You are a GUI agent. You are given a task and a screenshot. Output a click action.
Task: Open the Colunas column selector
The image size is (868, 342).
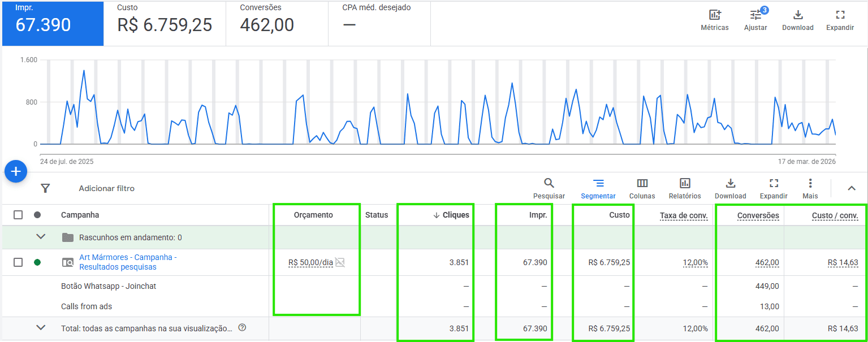(x=642, y=184)
